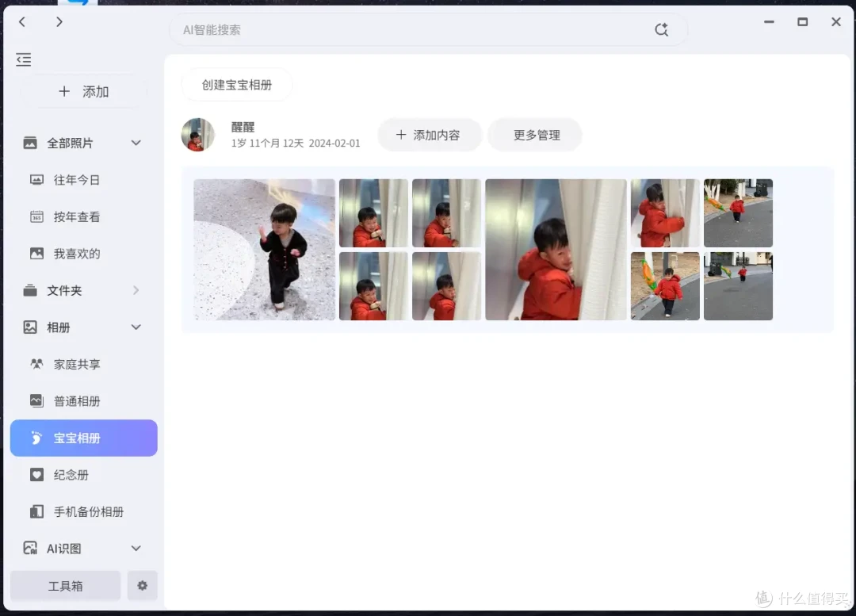Maximize the window
856x616 pixels.
point(802,22)
